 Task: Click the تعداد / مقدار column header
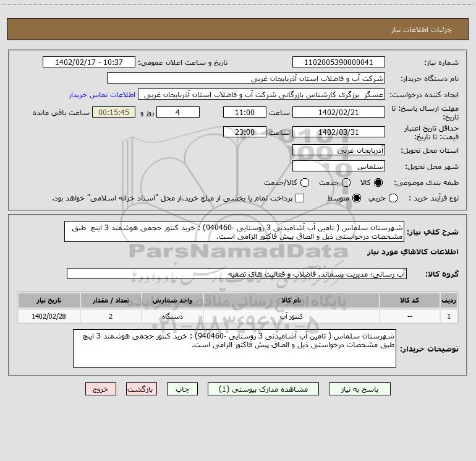(x=111, y=301)
